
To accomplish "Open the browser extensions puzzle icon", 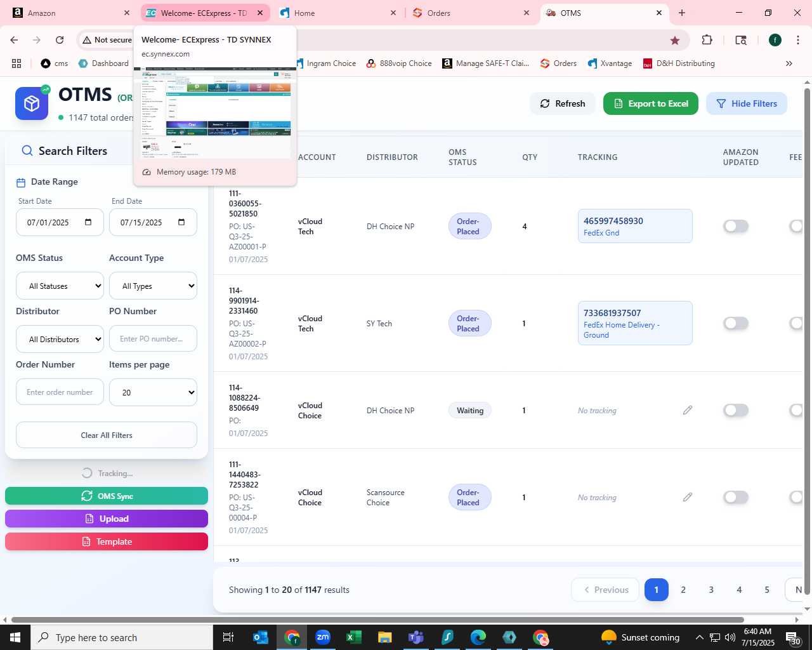I will pyautogui.click(x=707, y=40).
